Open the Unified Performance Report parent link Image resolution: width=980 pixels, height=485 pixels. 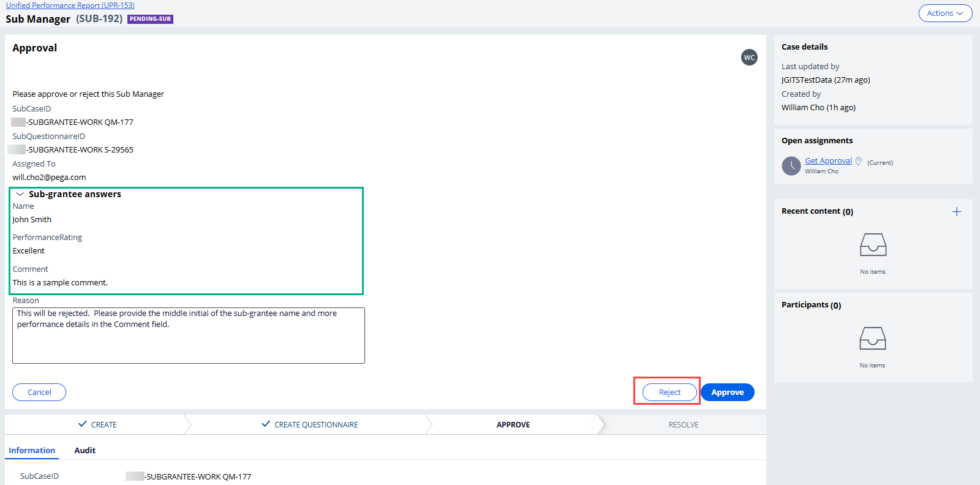click(x=70, y=6)
